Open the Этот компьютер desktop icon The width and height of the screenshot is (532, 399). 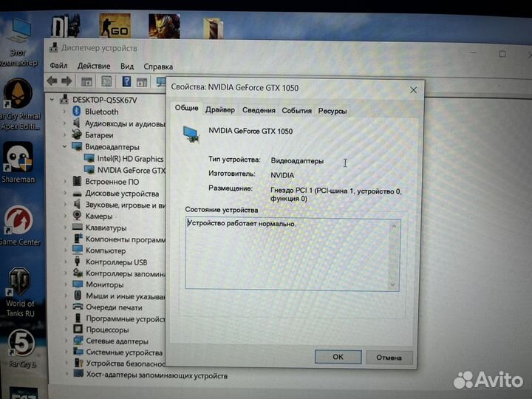pyautogui.click(x=19, y=42)
